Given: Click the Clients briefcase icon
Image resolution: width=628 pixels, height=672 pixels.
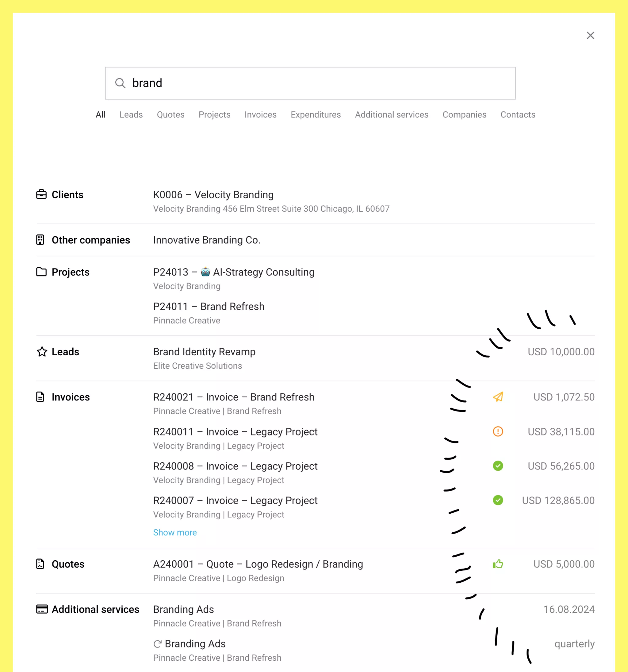Looking at the screenshot, I should point(41,194).
